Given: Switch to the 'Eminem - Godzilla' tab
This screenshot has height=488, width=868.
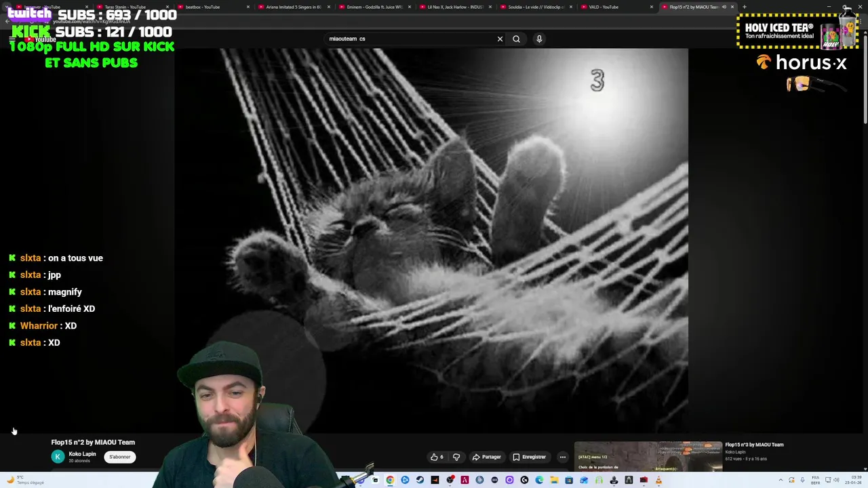Looking at the screenshot, I should point(374,7).
